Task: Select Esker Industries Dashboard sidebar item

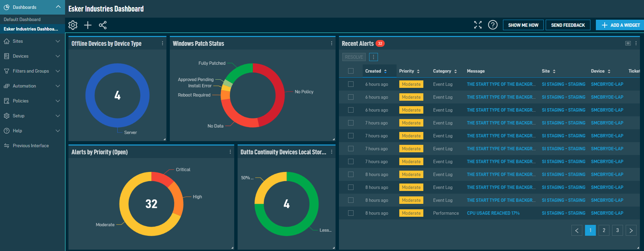Action: click(31, 29)
